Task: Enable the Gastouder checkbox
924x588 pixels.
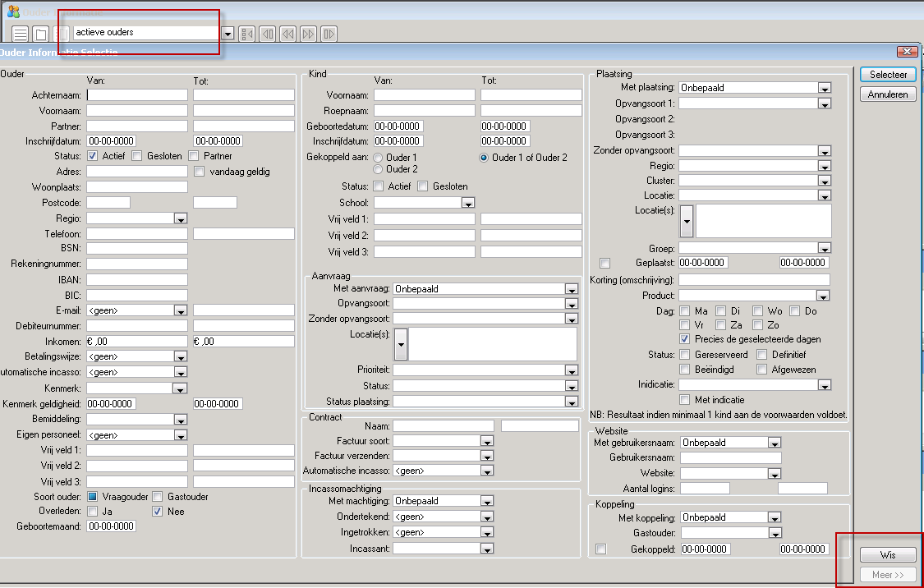Action: coord(157,496)
